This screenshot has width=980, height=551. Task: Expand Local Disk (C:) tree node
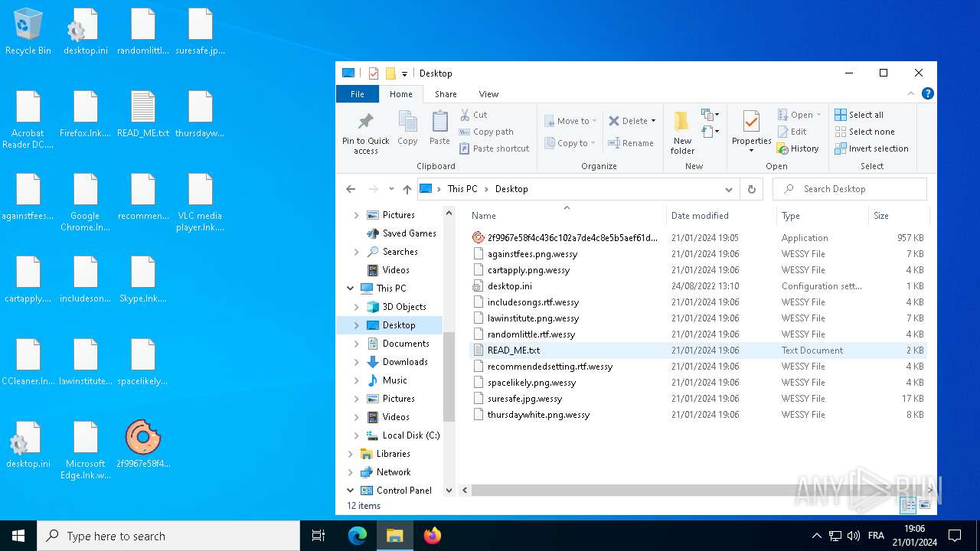(x=356, y=435)
